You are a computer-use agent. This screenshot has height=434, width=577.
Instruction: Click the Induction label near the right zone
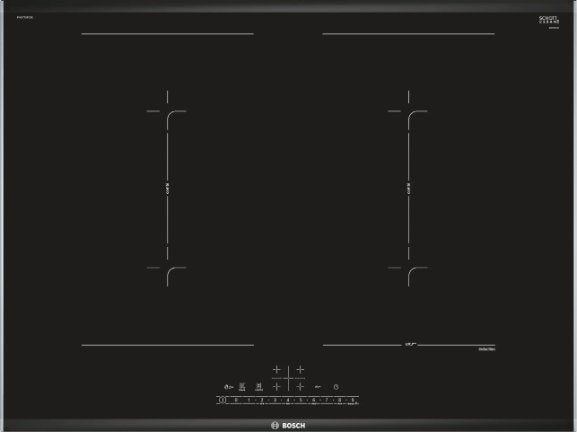pyautogui.click(x=486, y=349)
